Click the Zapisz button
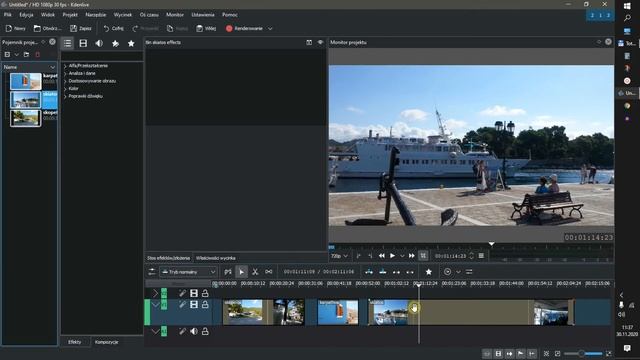640x360 pixels. tap(81, 29)
